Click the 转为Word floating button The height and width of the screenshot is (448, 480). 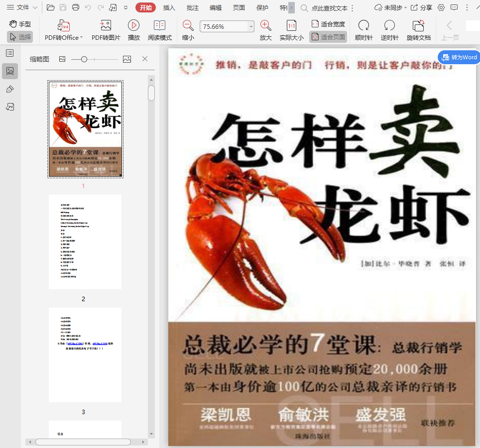[459, 57]
